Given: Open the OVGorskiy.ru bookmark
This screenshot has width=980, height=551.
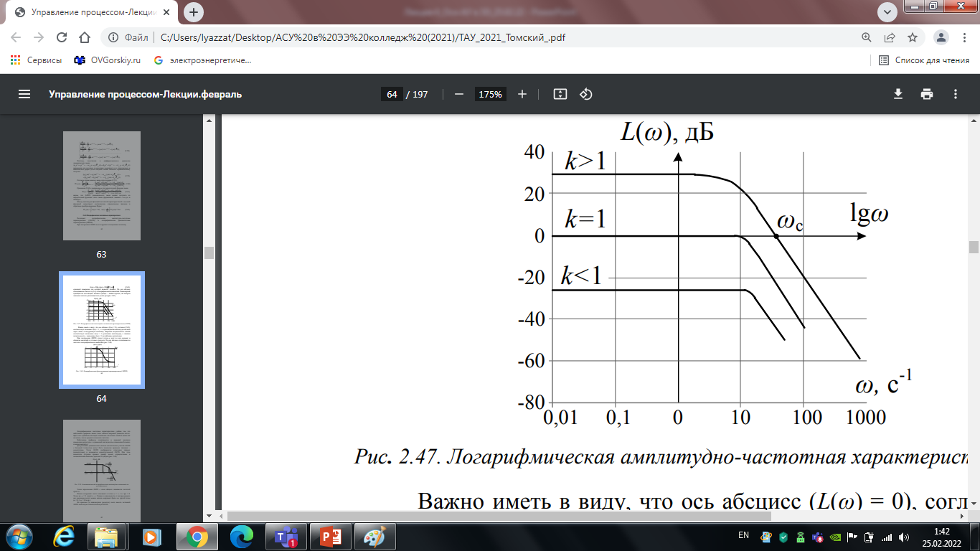Looking at the screenshot, I should [107, 60].
